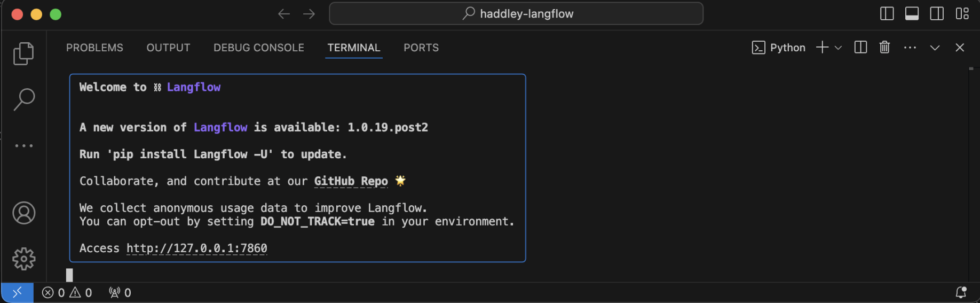
Task: Open the Search view in activity bar
Action: coord(23,99)
